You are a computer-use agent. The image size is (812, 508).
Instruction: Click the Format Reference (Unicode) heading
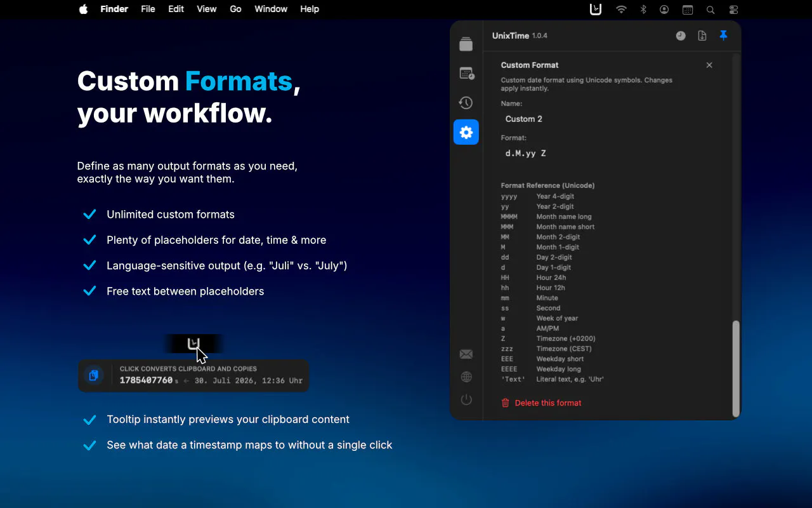[547, 185]
